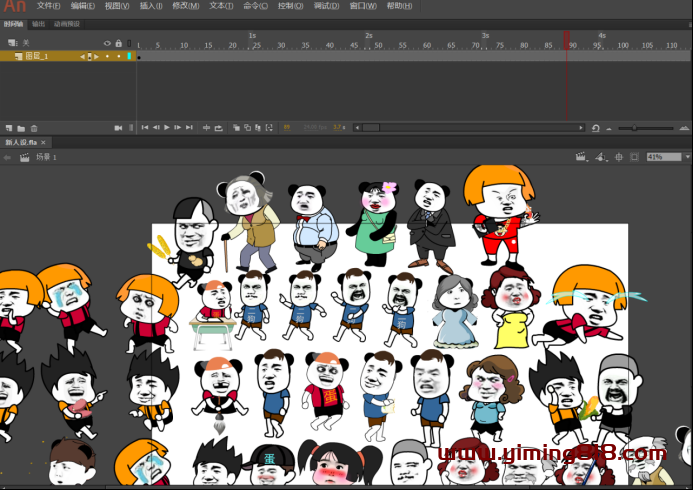Switch to the 输出 panel tab
Viewport: 693px width, 490px height.
tap(38, 23)
